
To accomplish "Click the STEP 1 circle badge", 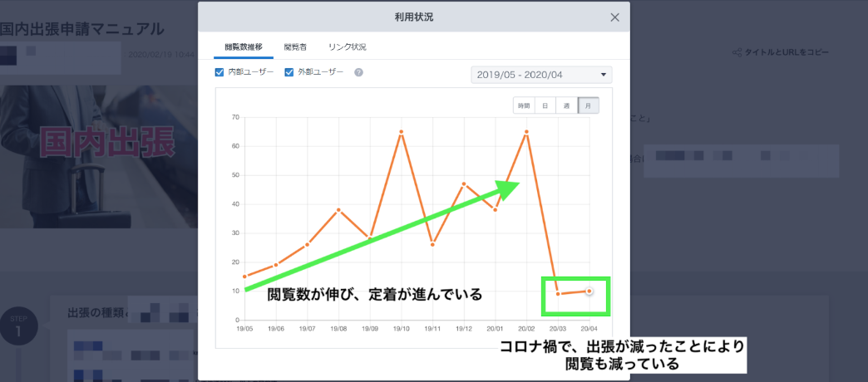I will coord(18,327).
